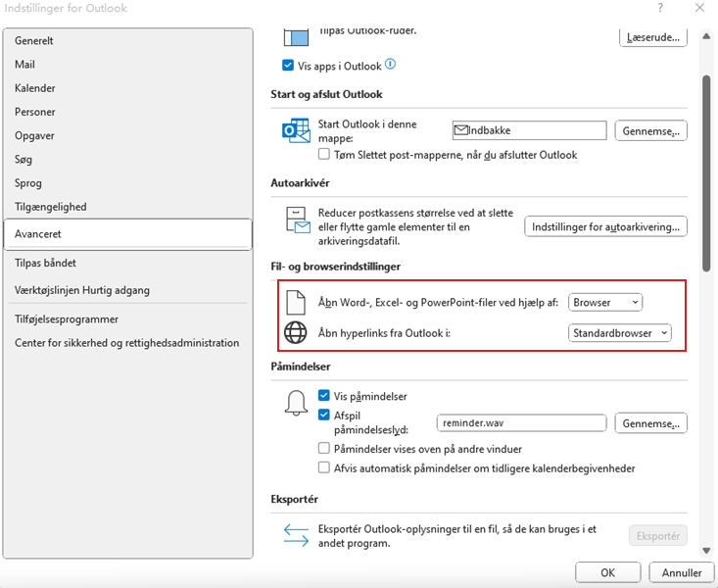The width and height of the screenshot is (718, 588).
Task: Click the vertical scrollbar thumb
Action: (706, 174)
